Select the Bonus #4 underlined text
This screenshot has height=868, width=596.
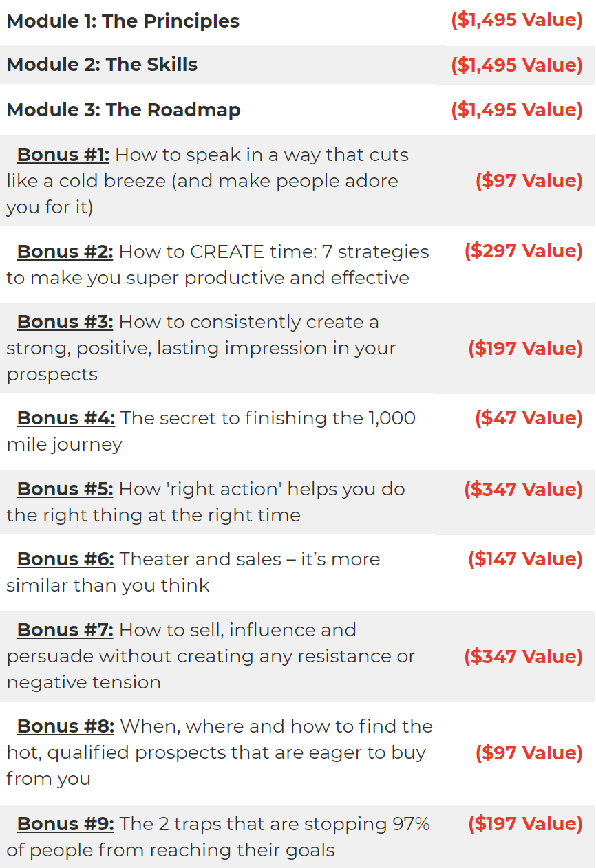pos(65,418)
